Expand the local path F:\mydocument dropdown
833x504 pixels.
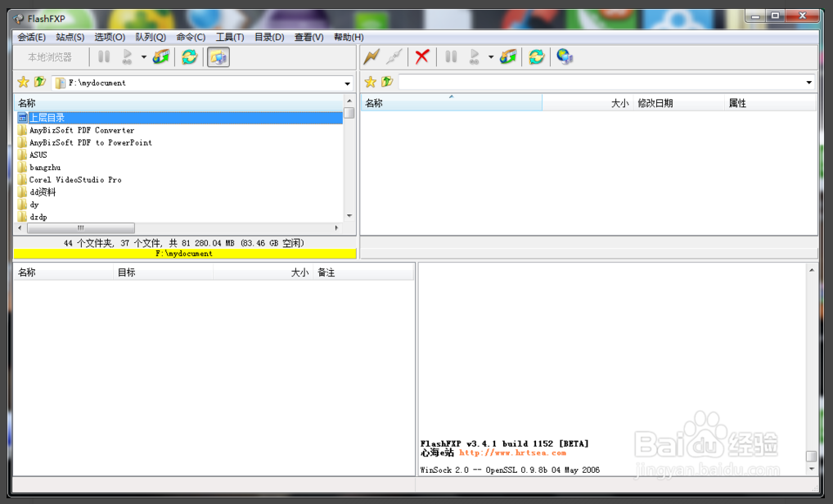(348, 83)
